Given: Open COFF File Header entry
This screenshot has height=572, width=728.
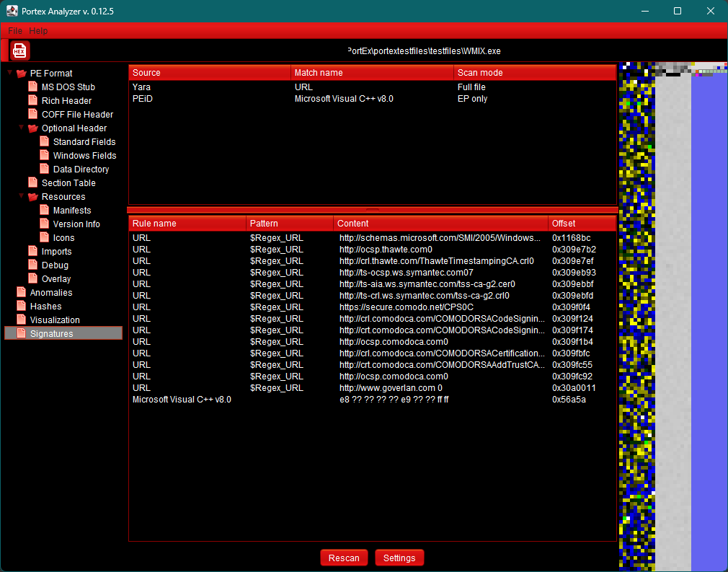Looking at the screenshot, I should pyautogui.click(x=78, y=114).
